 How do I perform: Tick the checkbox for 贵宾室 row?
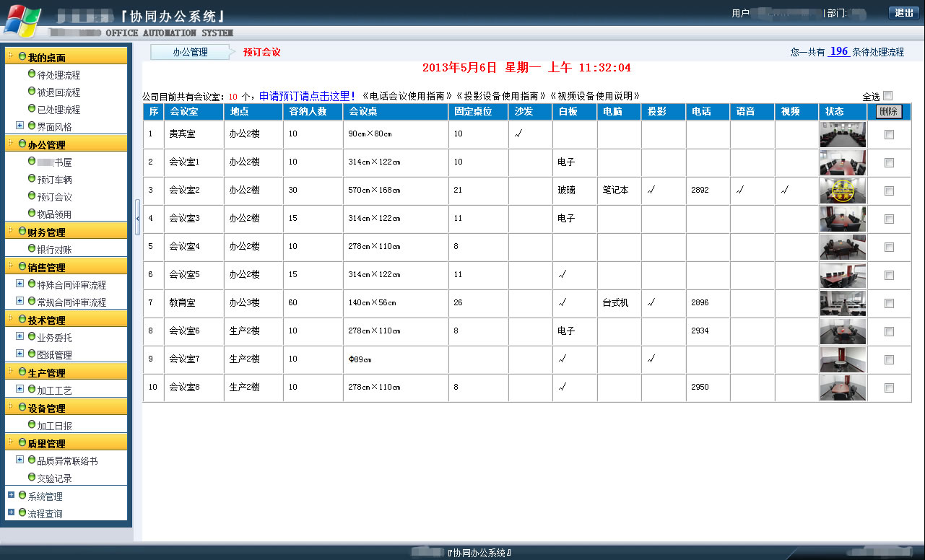(889, 134)
